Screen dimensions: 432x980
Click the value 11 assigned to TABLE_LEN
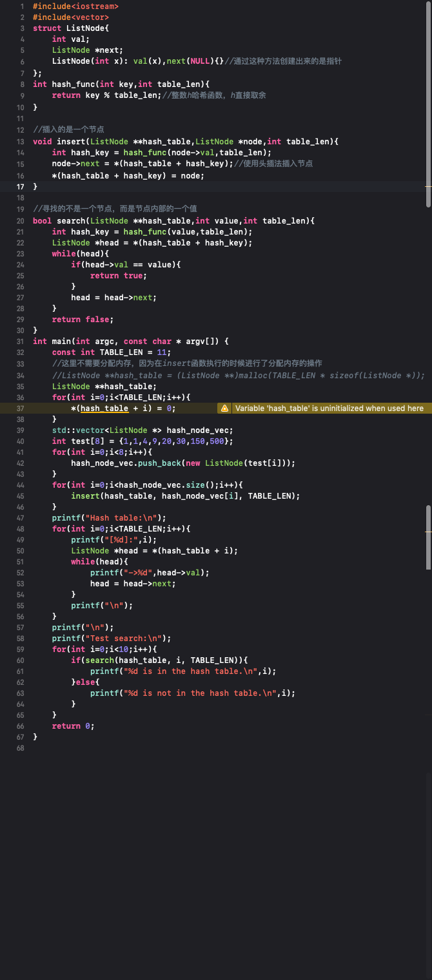point(162,352)
